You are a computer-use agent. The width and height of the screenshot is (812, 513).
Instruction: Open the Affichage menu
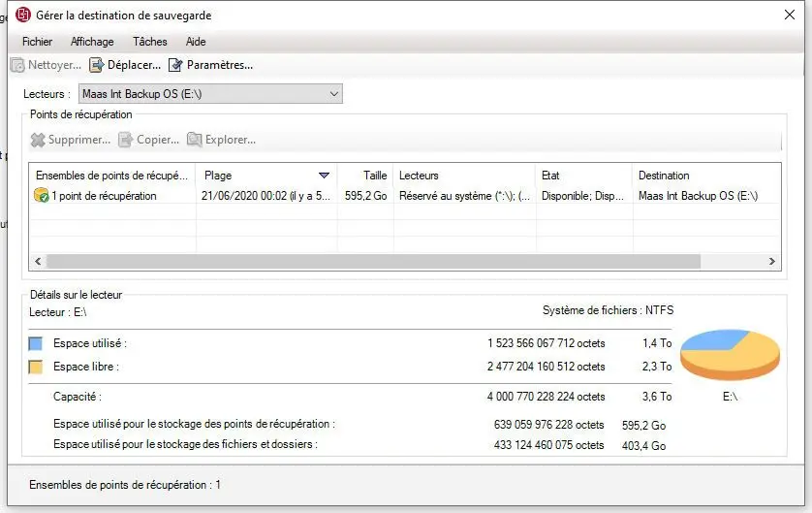click(92, 42)
